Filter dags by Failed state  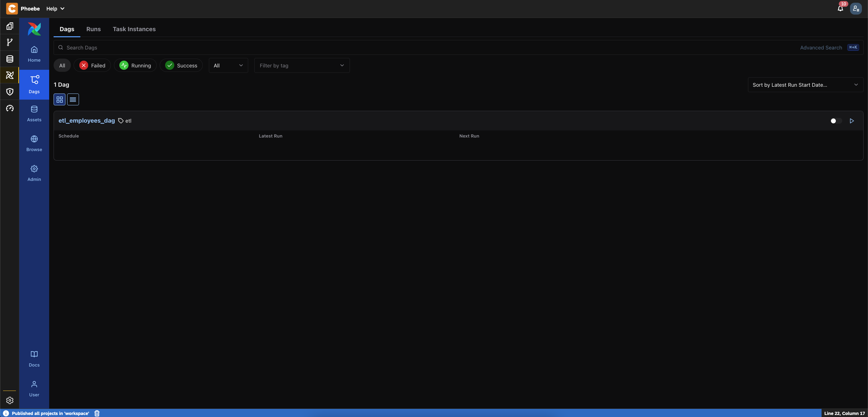[x=92, y=66]
